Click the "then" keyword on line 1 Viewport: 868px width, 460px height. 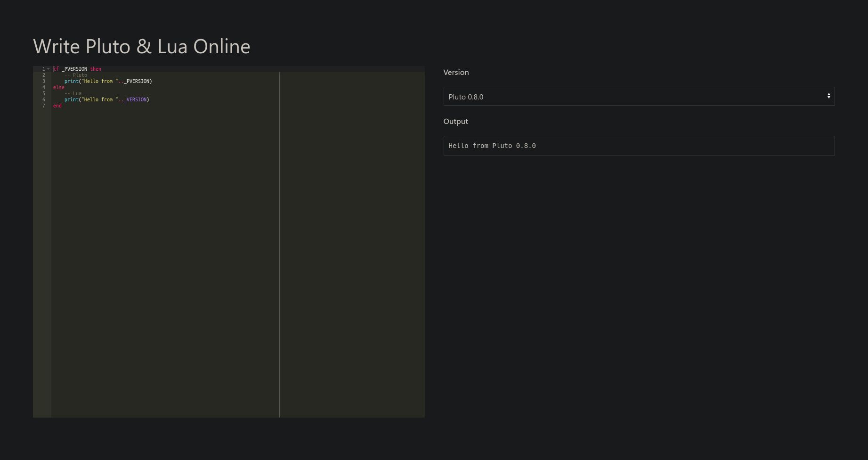96,69
